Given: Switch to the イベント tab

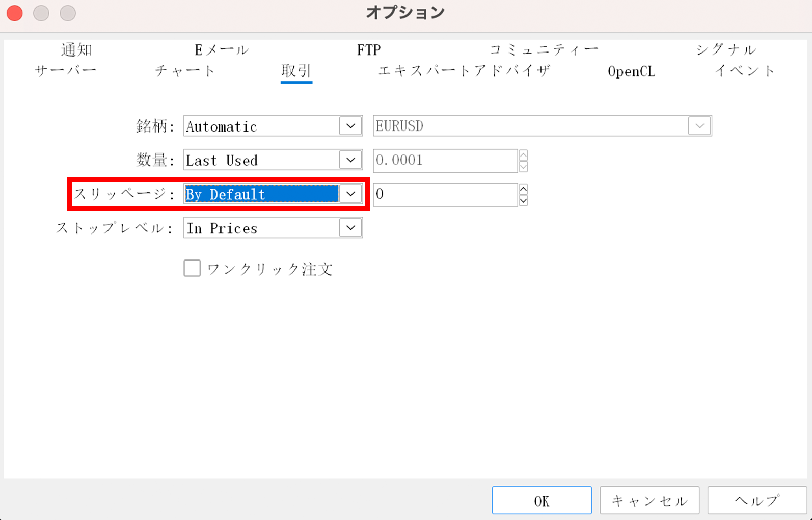Looking at the screenshot, I should click(744, 71).
